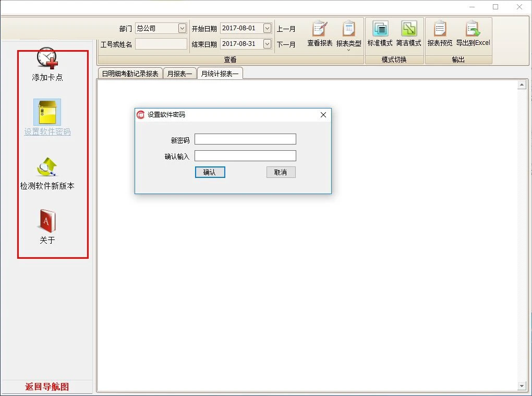Minimize the main window

(x=472, y=7)
